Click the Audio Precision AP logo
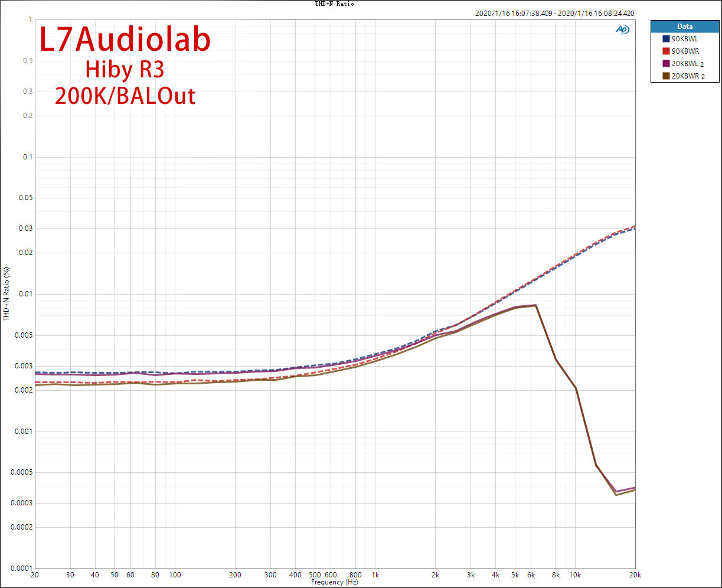722x588 pixels. pyautogui.click(x=622, y=29)
